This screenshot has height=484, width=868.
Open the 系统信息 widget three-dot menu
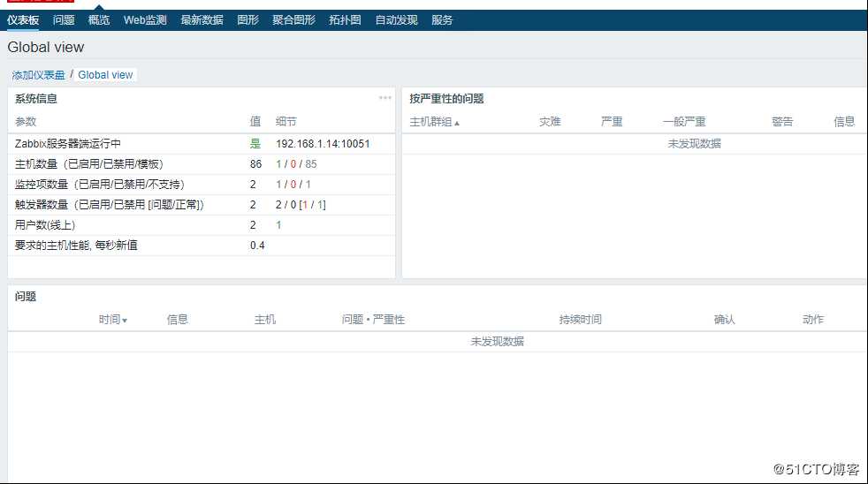pos(385,98)
